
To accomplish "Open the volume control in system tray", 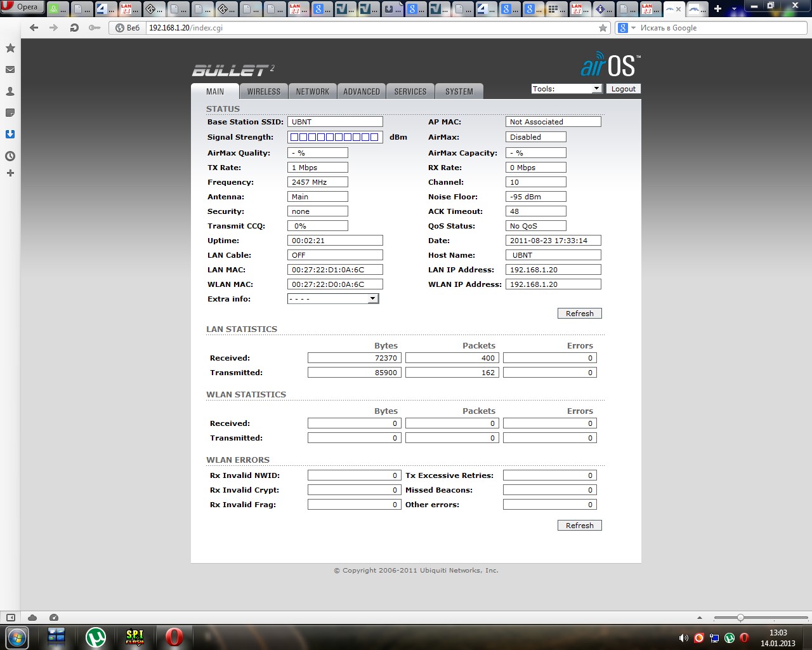I will (x=683, y=638).
